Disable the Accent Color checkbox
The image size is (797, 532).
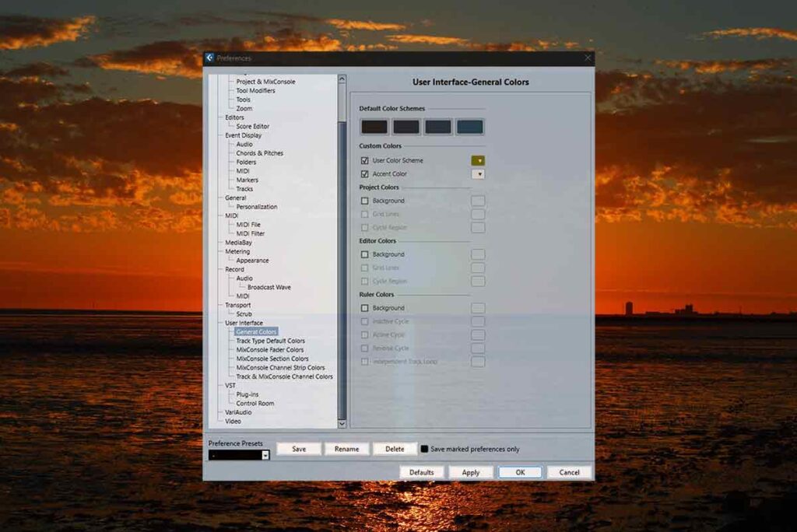pos(364,174)
